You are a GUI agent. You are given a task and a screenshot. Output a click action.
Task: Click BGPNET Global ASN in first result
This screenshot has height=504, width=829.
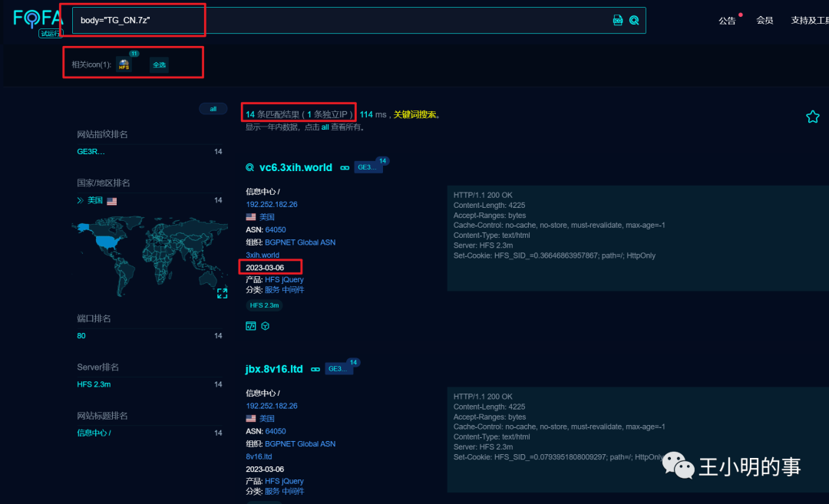300,242
